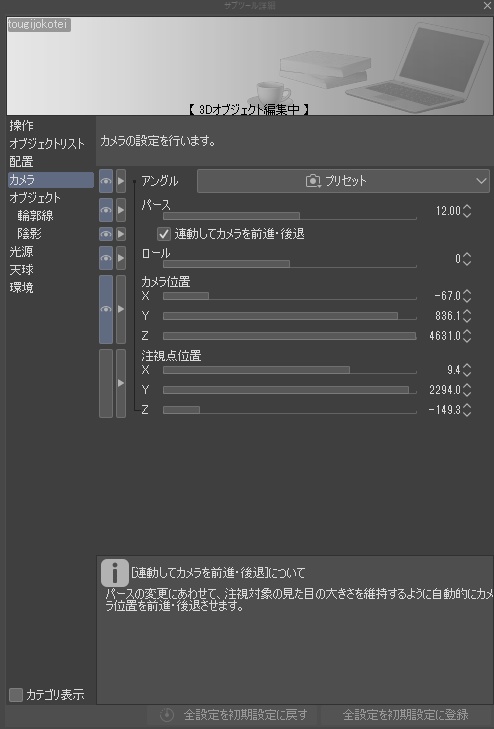The width and height of the screenshot is (494, 729).
Task: Click focus X stepper arrows at 9.4
Action: pyautogui.click(x=467, y=370)
